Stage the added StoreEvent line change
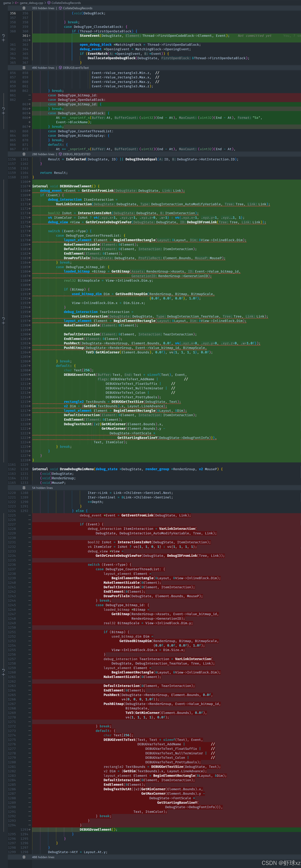This screenshot has width=301, height=868. (3, 40)
